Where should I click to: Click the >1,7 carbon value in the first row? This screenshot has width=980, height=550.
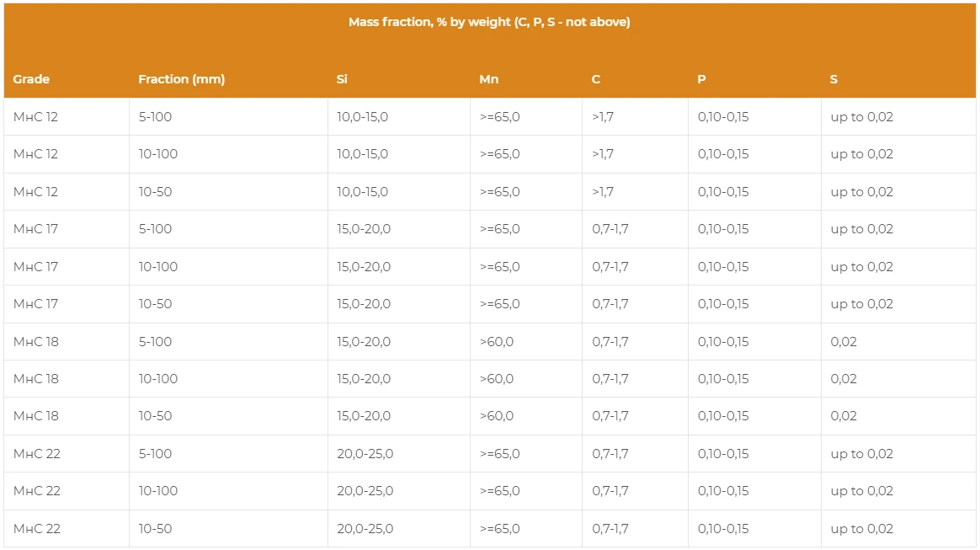(603, 117)
